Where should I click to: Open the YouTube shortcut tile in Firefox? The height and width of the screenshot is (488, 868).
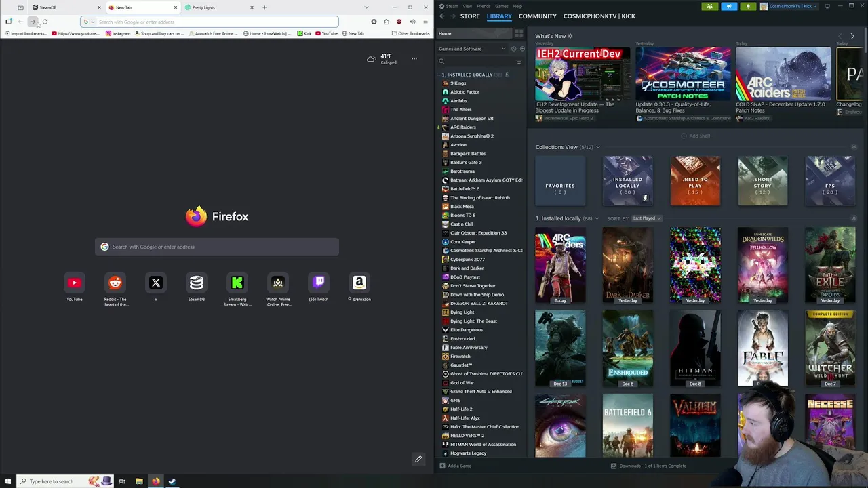(x=75, y=283)
